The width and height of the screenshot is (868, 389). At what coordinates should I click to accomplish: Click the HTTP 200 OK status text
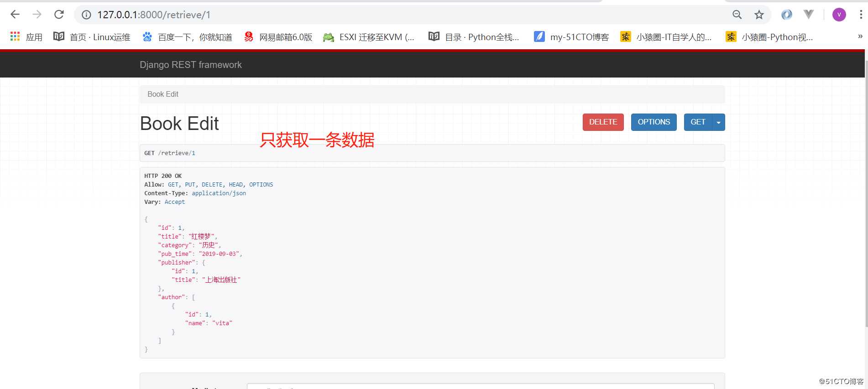click(x=163, y=176)
